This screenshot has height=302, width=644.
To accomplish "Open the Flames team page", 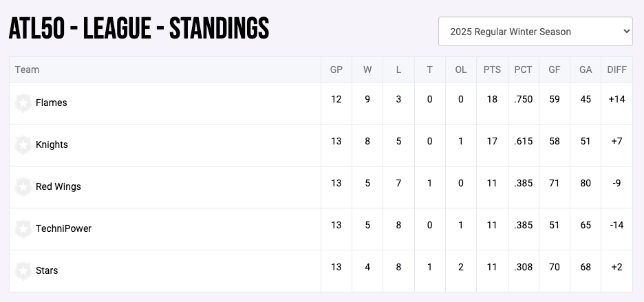I will pos(52,103).
